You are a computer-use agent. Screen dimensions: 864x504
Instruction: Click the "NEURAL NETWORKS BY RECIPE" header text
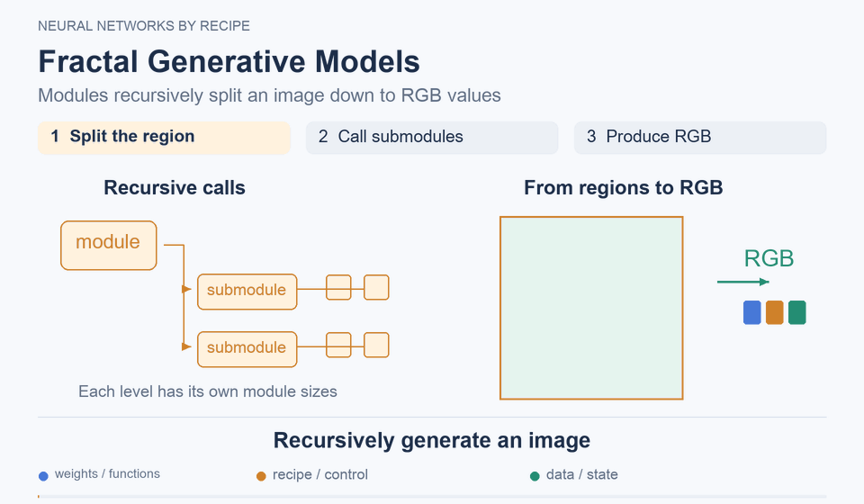point(144,26)
